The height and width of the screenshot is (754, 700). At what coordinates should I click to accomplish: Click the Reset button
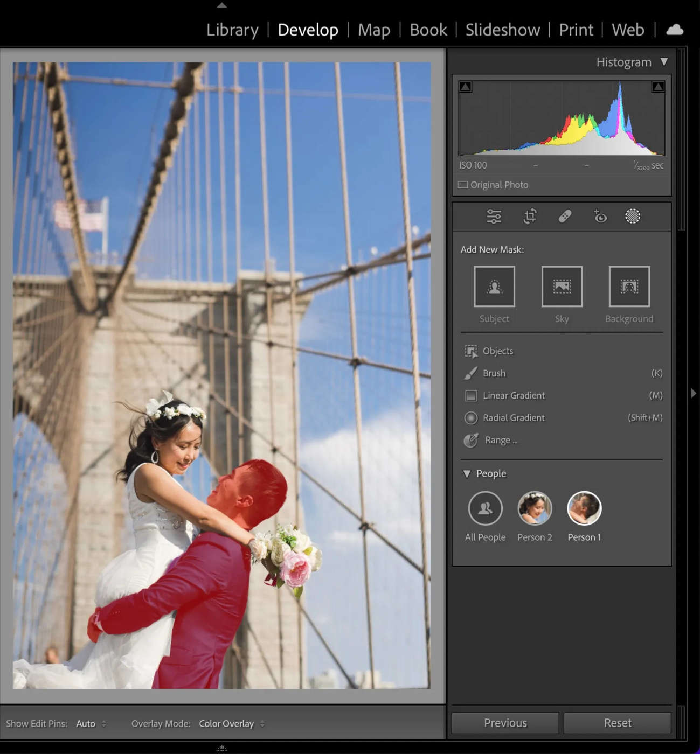617,722
